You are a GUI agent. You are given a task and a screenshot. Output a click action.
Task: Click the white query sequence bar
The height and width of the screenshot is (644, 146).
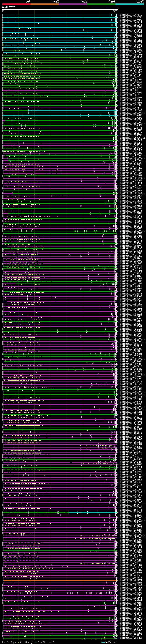tap(60, 9)
